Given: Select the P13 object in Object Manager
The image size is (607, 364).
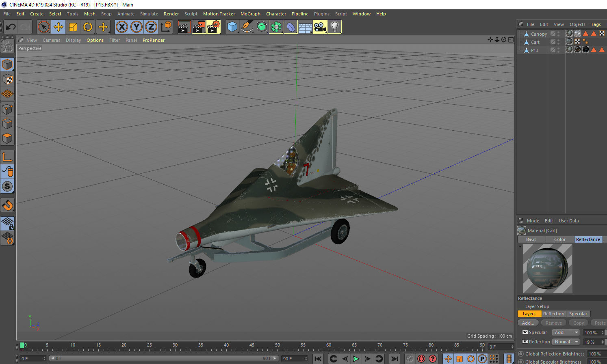Looking at the screenshot, I should [x=534, y=50].
